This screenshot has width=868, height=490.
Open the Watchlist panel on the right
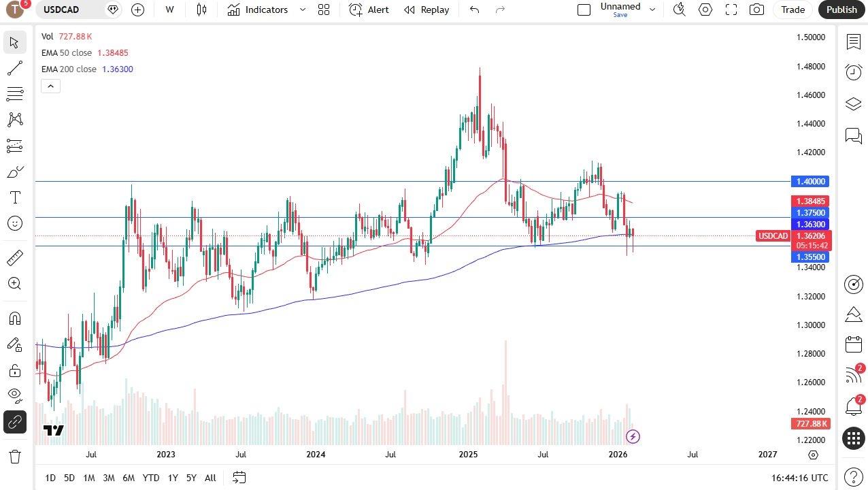(x=854, y=42)
